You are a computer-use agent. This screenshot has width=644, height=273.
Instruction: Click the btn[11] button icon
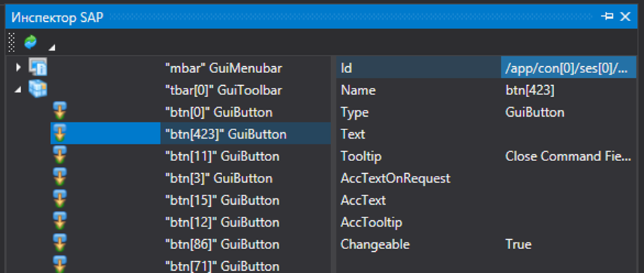click(60, 155)
